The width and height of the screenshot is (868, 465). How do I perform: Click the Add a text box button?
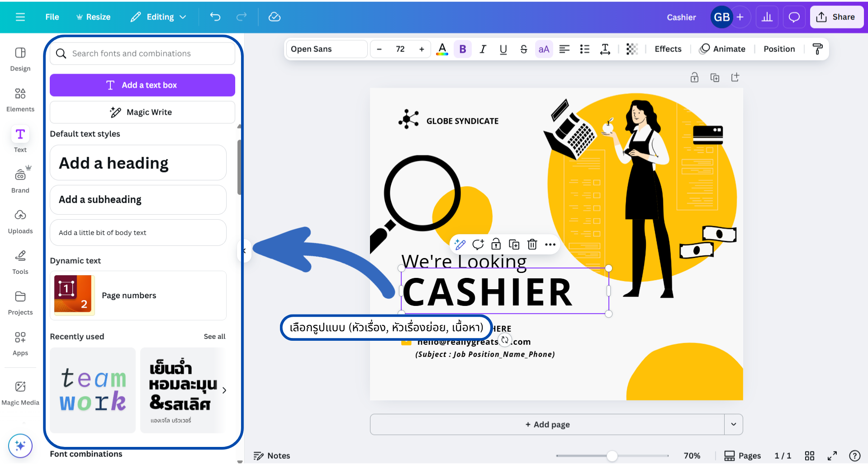tap(142, 85)
